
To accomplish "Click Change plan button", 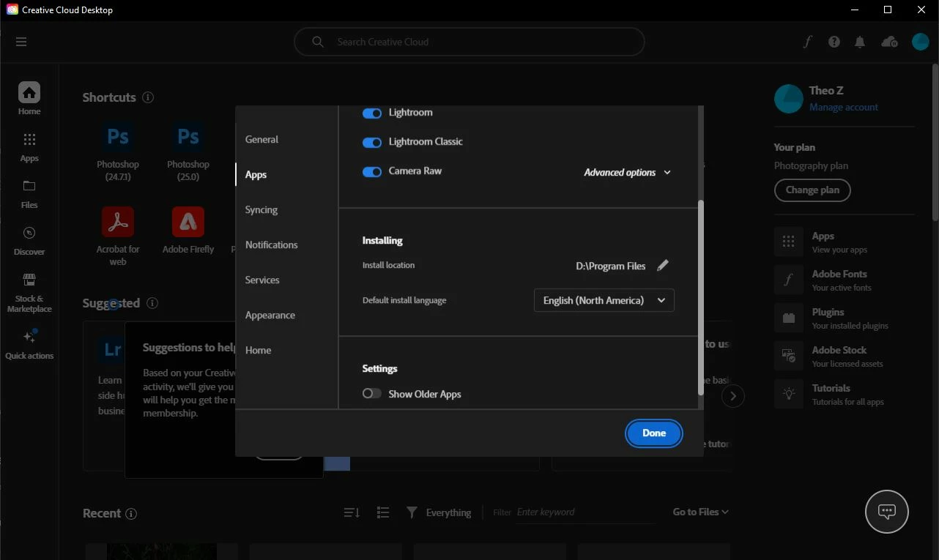I will pos(812,190).
